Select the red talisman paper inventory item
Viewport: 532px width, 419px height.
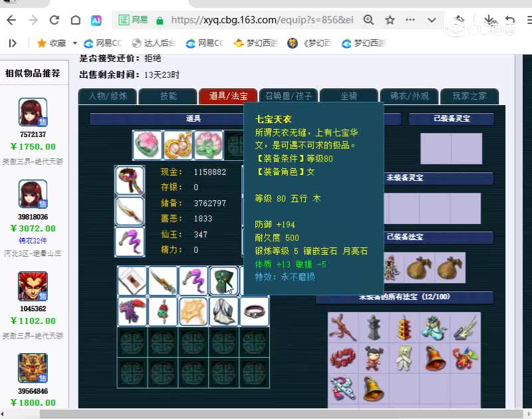pos(132,281)
